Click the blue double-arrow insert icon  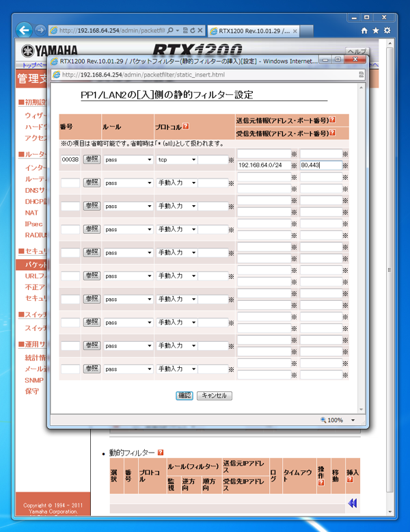point(353,503)
